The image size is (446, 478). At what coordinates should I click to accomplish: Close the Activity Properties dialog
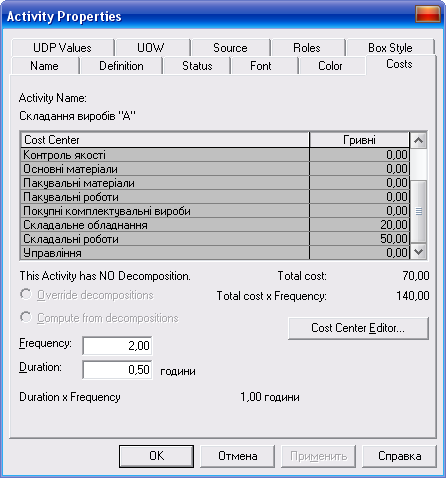[428, 14]
